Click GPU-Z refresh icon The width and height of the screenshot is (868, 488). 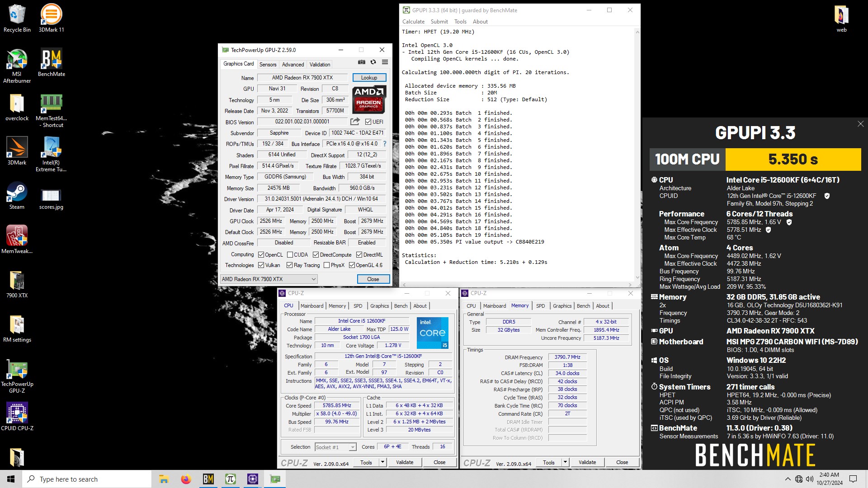click(x=373, y=62)
